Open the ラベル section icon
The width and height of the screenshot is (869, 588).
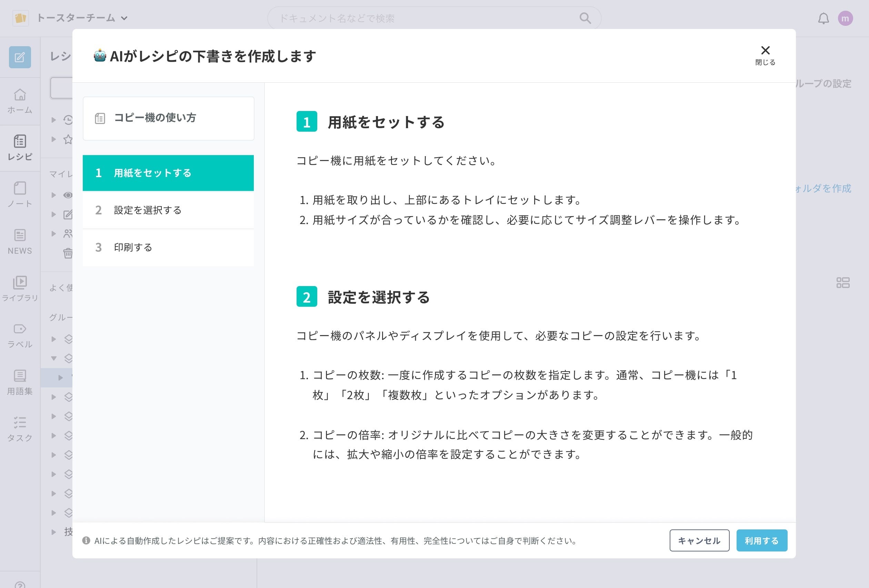coord(19,335)
